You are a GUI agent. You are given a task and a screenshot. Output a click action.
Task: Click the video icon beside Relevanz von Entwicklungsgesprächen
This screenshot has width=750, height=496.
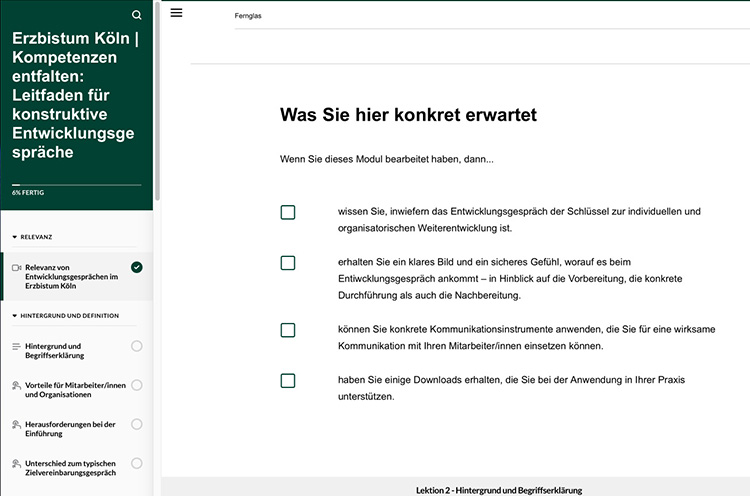pyautogui.click(x=17, y=268)
